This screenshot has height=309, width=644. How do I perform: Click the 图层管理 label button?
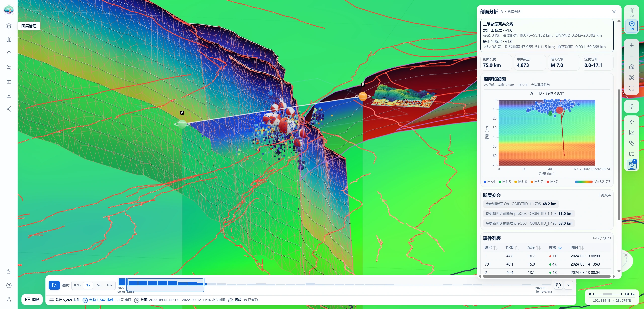pos(29,26)
